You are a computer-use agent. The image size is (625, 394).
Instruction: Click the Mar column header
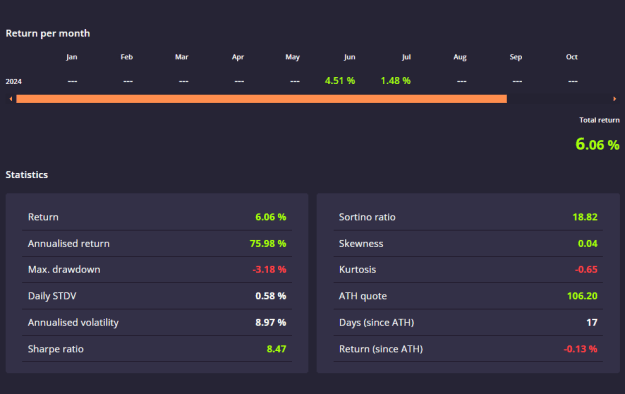(x=182, y=57)
